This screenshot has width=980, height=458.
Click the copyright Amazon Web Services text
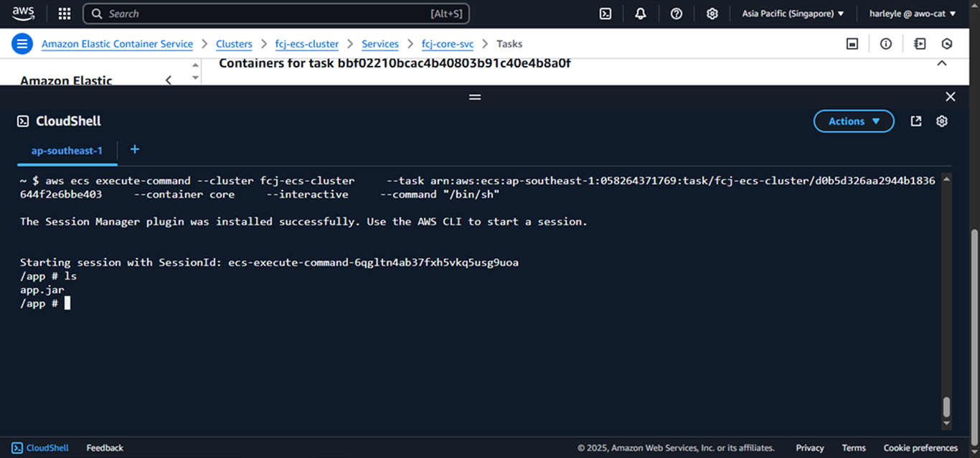click(676, 448)
